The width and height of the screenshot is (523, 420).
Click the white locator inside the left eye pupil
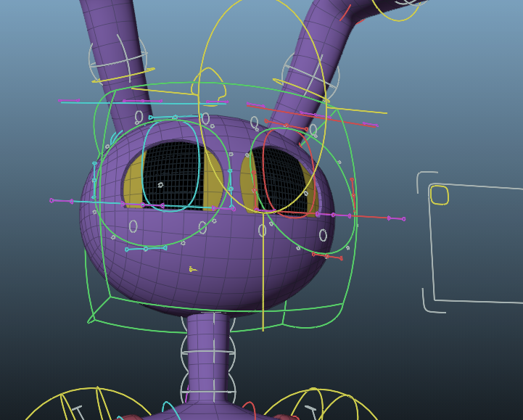(161, 185)
